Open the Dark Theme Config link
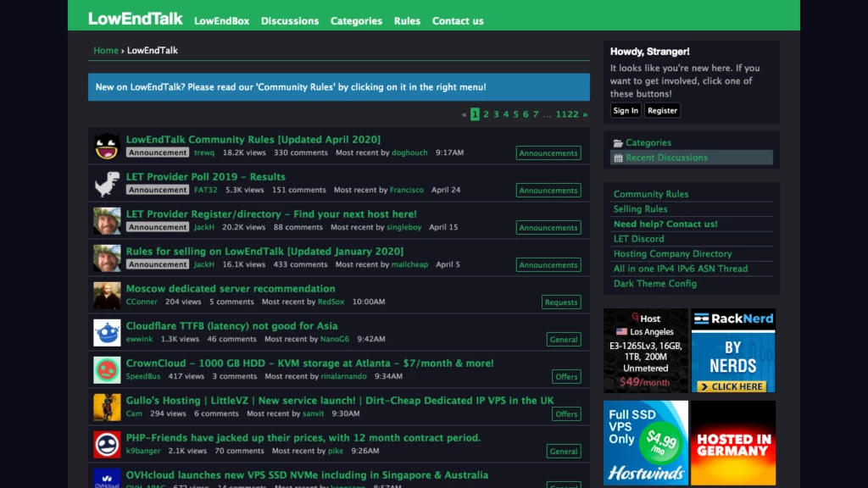Image resolution: width=868 pixels, height=488 pixels. pyautogui.click(x=654, y=284)
